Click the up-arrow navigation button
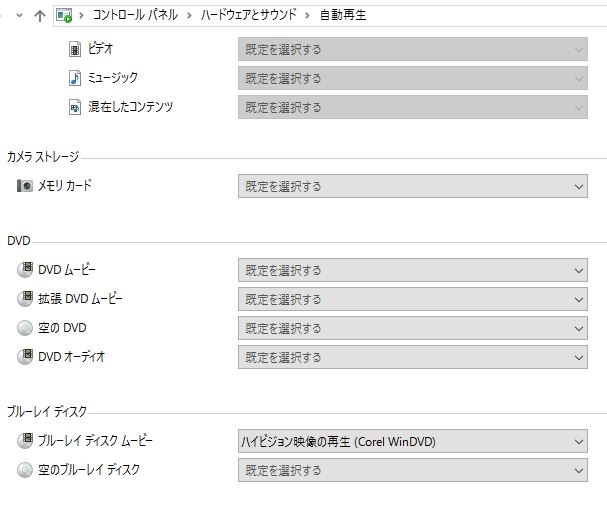The image size is (607, 517). [39, 16]
